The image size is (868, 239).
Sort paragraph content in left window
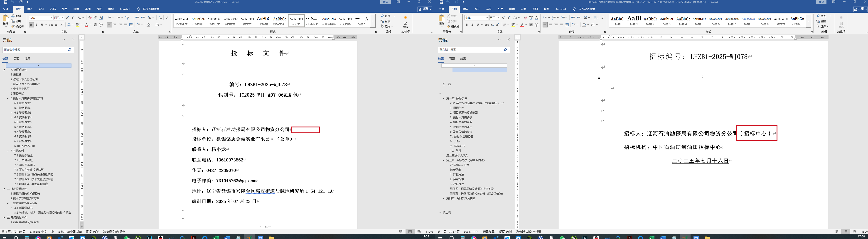click(x=160, y=18)
